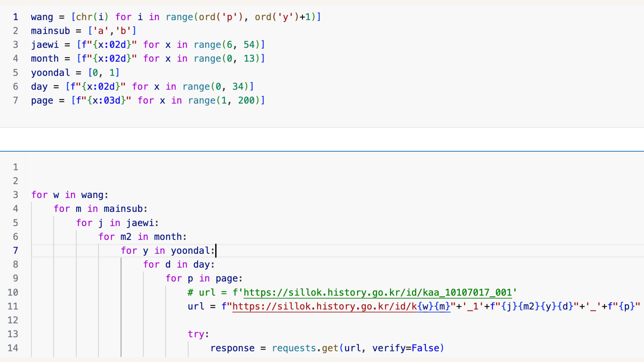Click 'for p in page:' loop line
The image size is (644, 362).
click(x=204, y=278)
